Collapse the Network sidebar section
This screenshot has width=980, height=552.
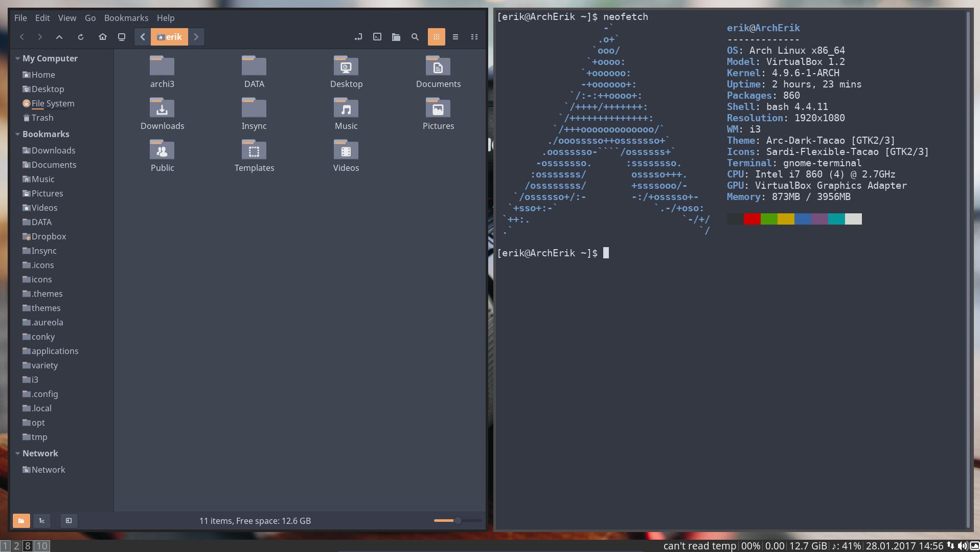[x=17, y=453]
